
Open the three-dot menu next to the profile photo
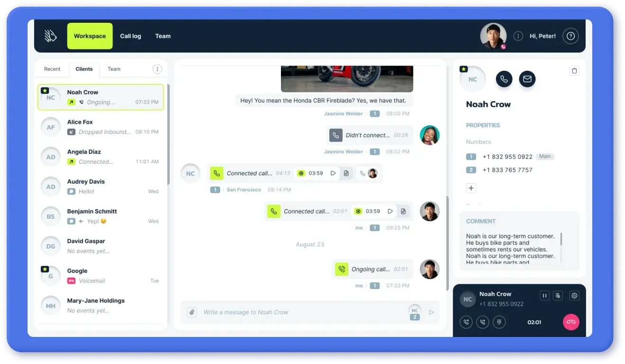point(518,36)
